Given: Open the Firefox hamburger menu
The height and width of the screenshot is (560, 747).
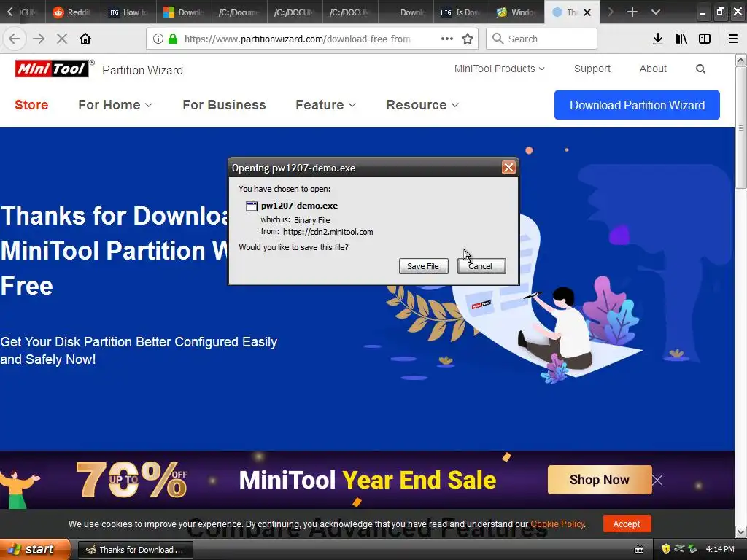Looking at the screenshot, I should pos(733,39).
